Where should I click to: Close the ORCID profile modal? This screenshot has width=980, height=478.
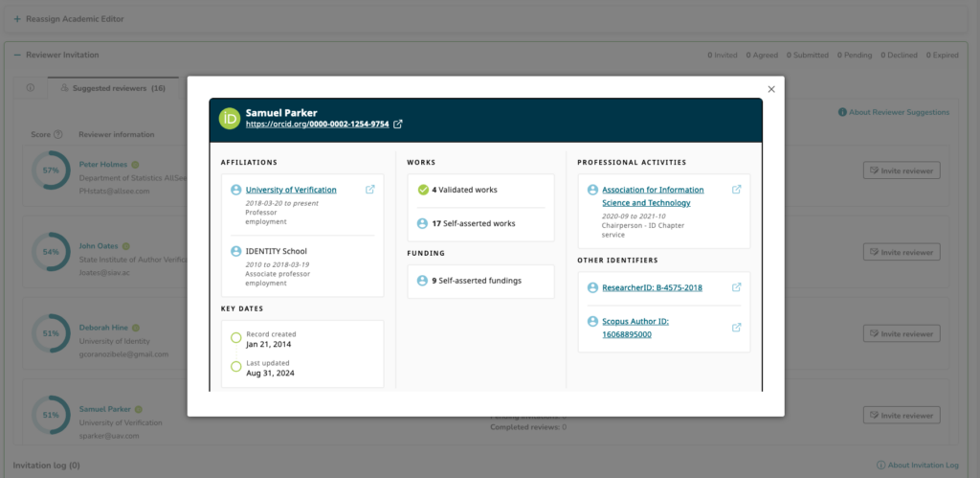771,89
